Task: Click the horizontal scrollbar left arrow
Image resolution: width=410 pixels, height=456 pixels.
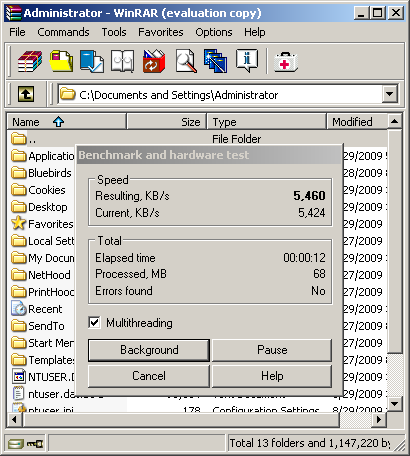Action: coord(14,419)
